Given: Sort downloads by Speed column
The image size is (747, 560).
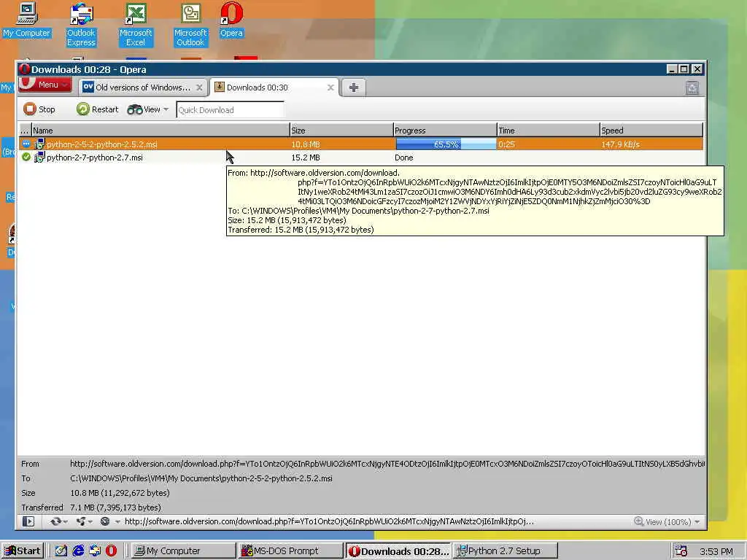Looking at the screenshot, I should tap(651, 131).
